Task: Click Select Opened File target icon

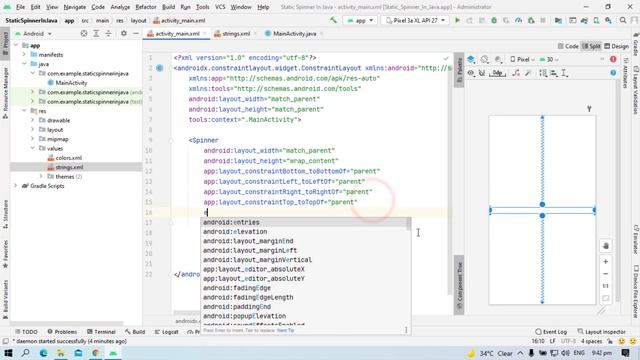Action: [x=84, y=33]
